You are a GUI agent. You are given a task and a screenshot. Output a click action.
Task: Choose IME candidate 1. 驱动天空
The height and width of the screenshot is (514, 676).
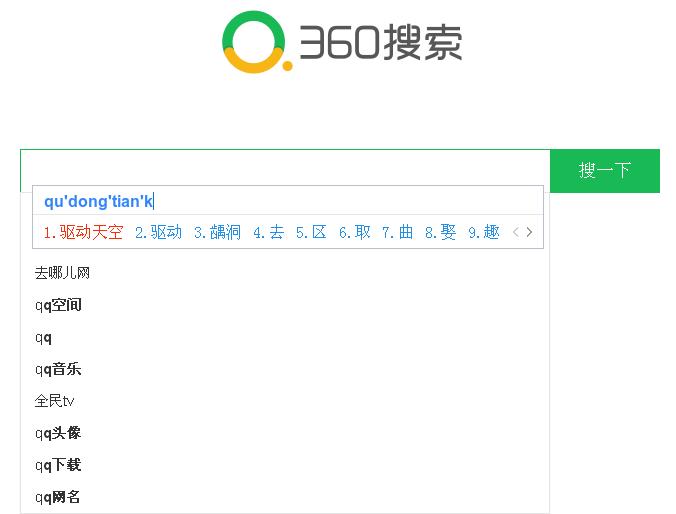point(83,232)
